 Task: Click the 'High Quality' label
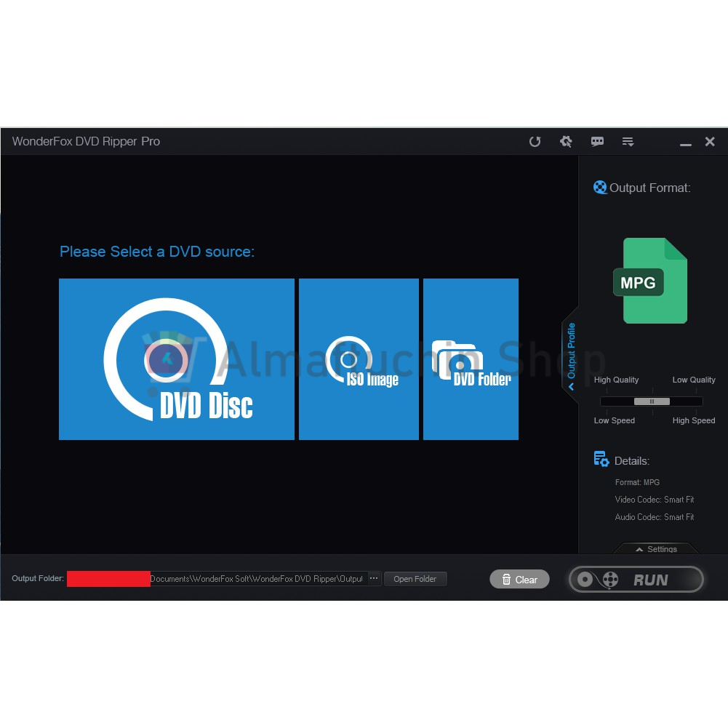tap(616, 380)
